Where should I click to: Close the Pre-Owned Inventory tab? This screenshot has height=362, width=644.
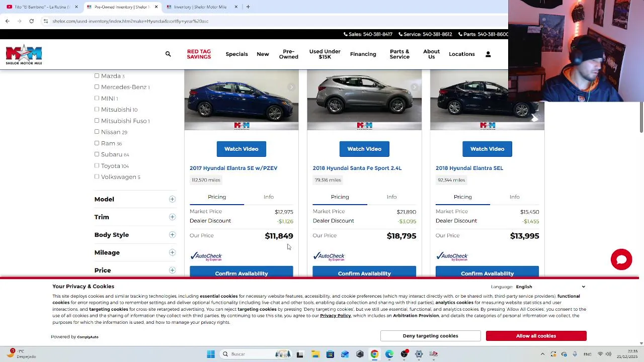156,7
